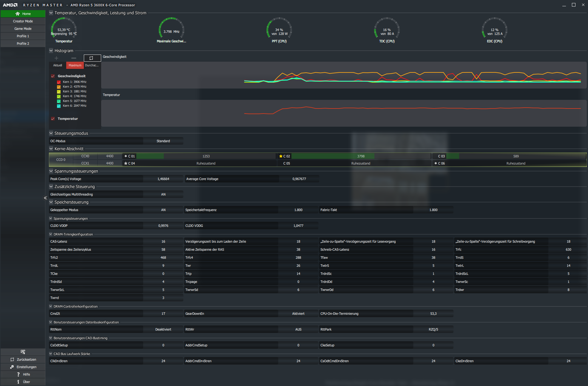Toggle Kern 6 cyan checkbox
The image size is (588, 386).
[x=59, y=106]
